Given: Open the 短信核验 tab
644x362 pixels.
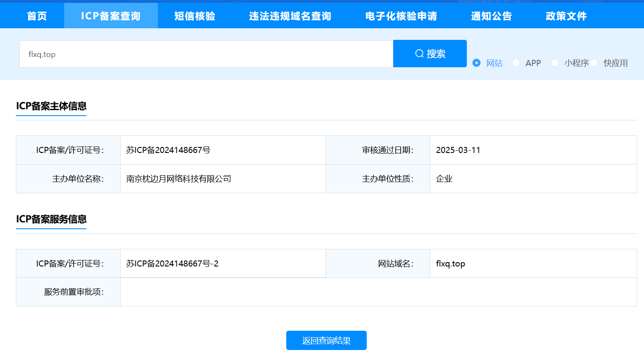Looking at the screenshot, I should [195, 16].
